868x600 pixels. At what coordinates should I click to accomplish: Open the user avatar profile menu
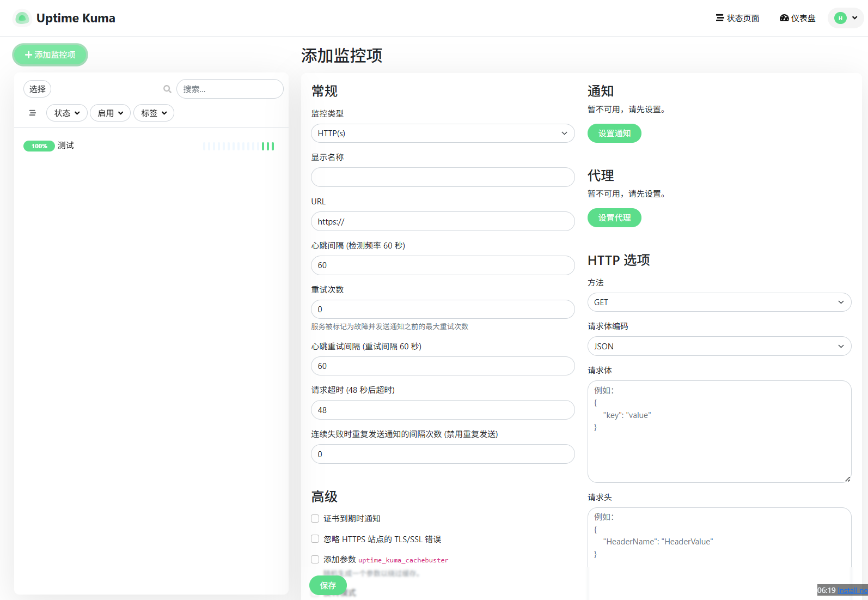point(846,18)
